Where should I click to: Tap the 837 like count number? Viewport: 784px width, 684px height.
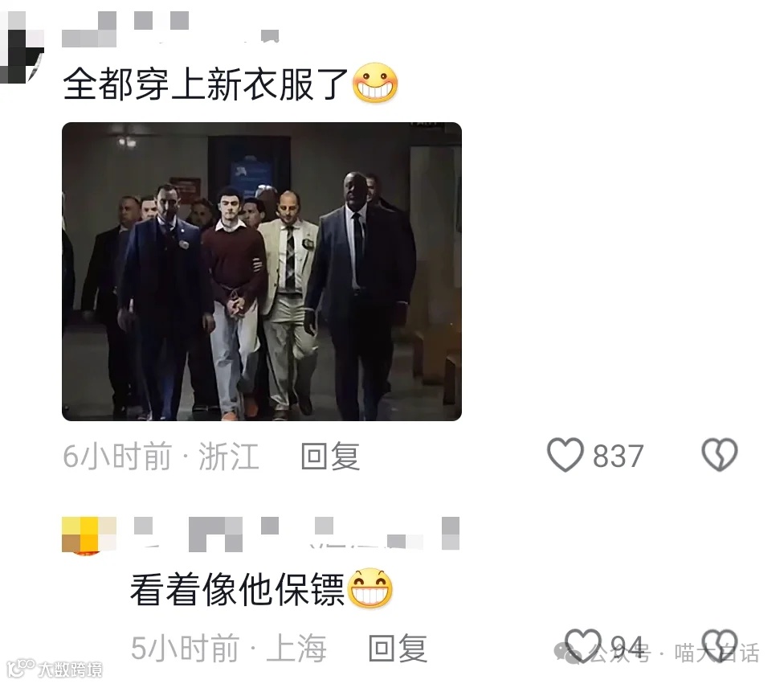pos(618,457)
